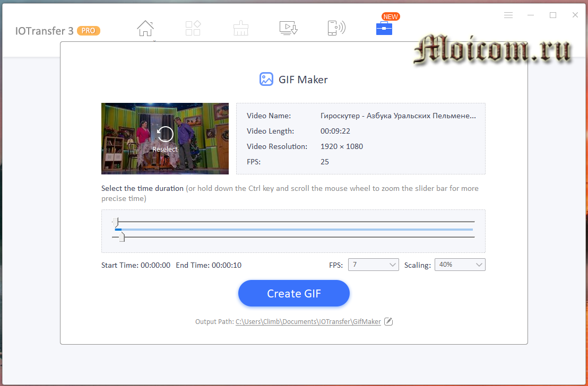
Task: Go to the Home tab icon
Action: click(x=145, y=28)
